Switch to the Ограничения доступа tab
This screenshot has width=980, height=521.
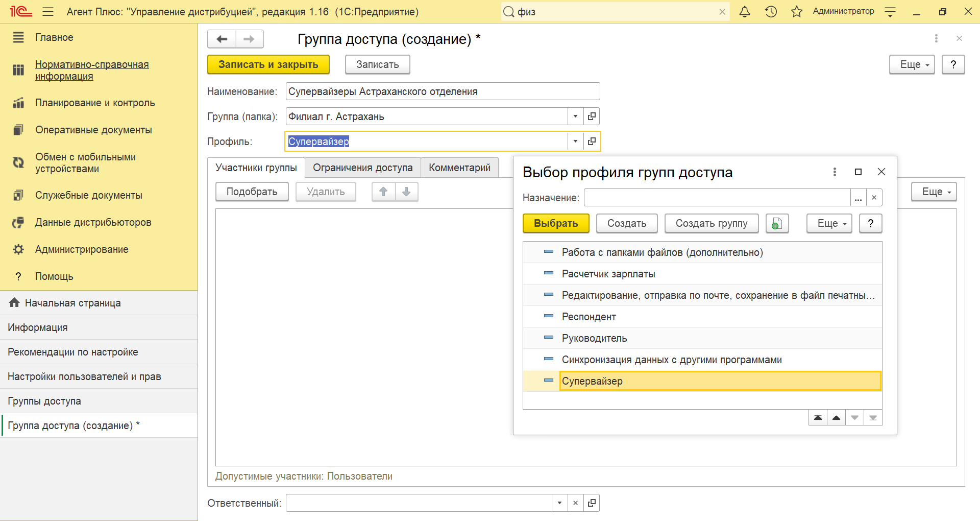(363, 168)
